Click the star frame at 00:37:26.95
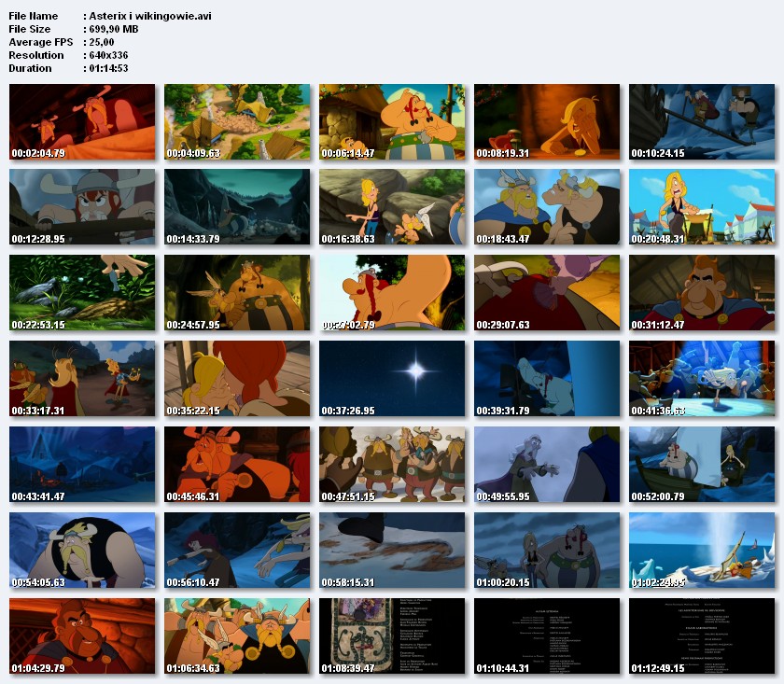 [x=392, y=379]
